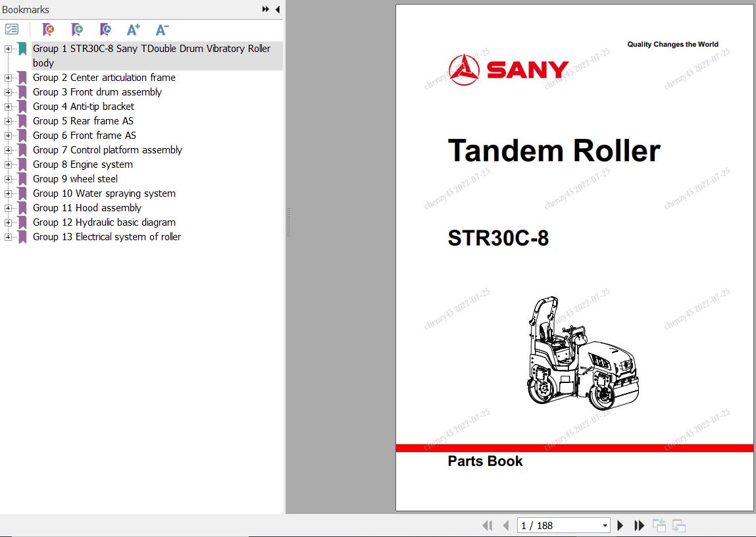This screenshot has height=537, width=756.
Task: Expand Group 9 wheel steel node
Action: point(8,179)
